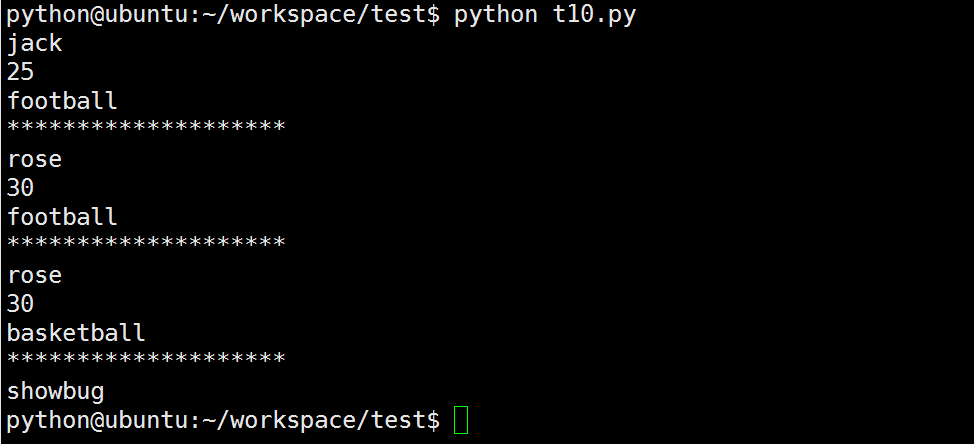Click the "showbug" output line
The height and width of the screenshot is (444, 974).
click(55, 391)
